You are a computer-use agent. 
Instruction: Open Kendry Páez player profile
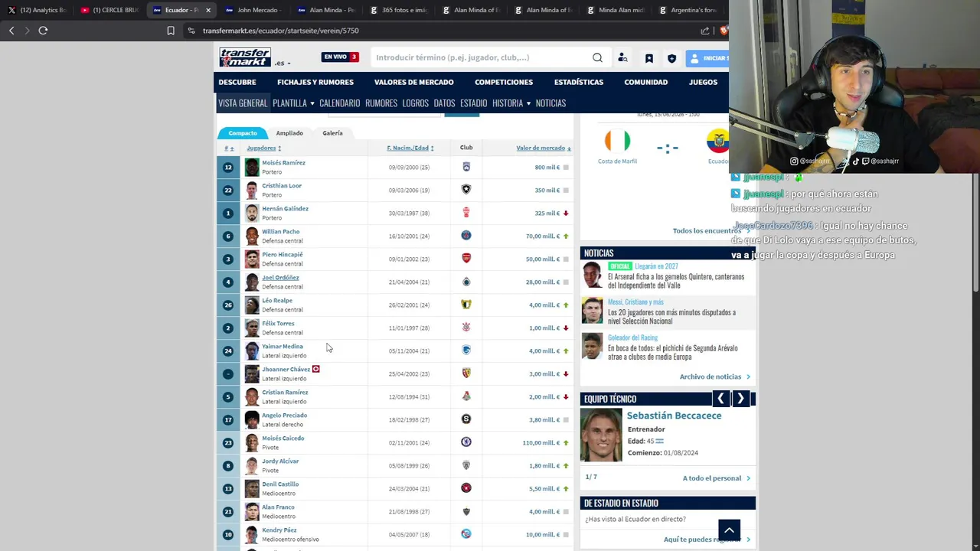[279, 530]
